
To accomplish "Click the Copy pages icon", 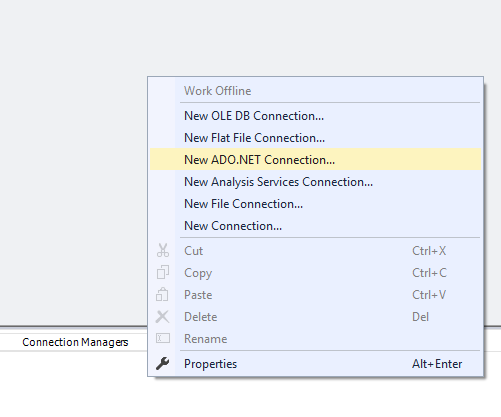I will click(163, 272).
